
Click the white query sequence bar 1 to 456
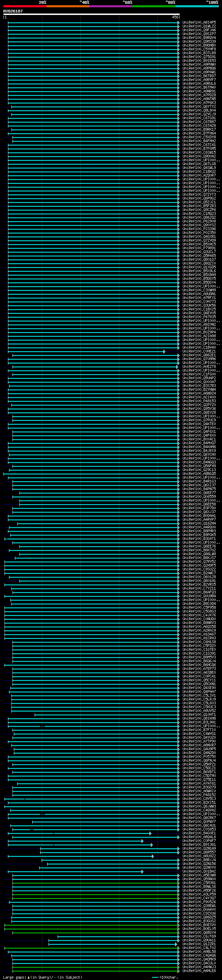click(92, 14)
